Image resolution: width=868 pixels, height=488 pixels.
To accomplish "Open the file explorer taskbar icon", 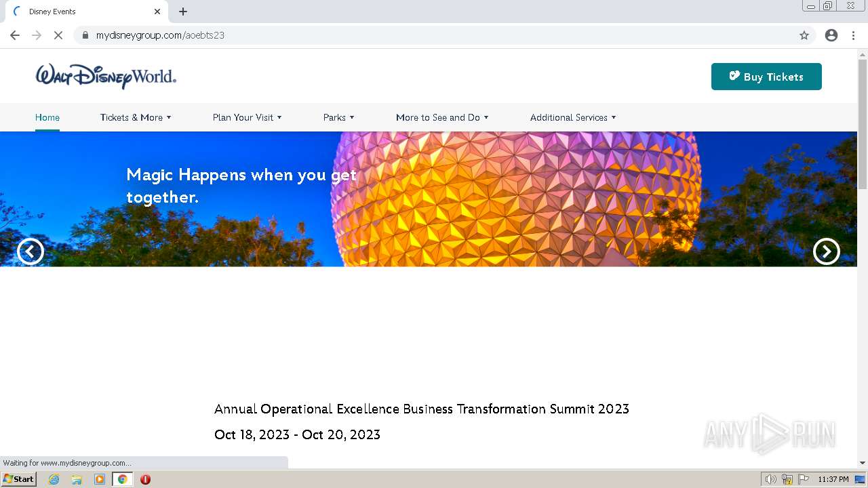I will [77, 479].
